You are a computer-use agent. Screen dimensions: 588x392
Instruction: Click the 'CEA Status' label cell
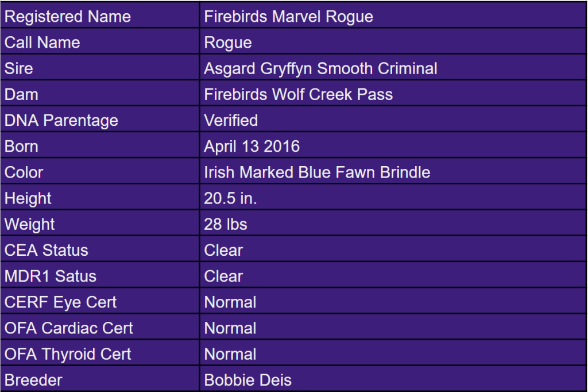[x=46, y=251]
